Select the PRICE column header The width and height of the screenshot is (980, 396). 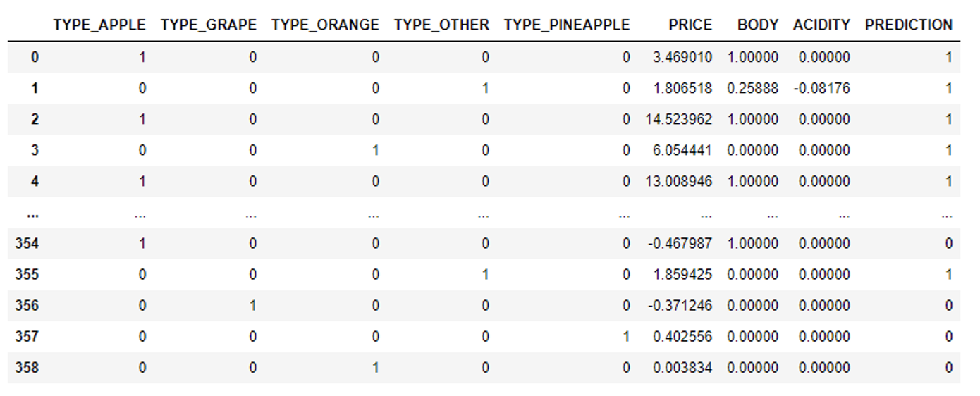coord(690,25)
